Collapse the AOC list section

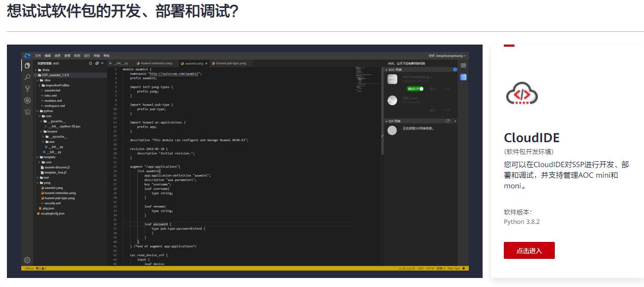tap(387, 69)
